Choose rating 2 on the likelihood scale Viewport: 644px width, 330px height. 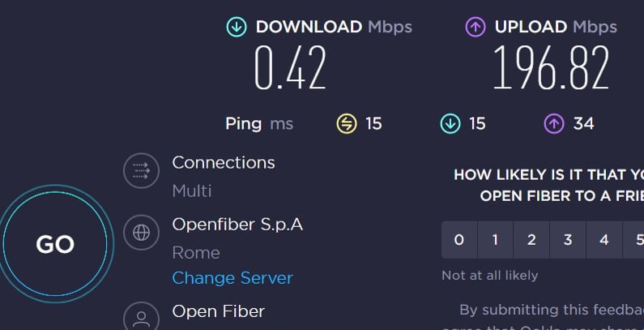click(x=531, y=239)
